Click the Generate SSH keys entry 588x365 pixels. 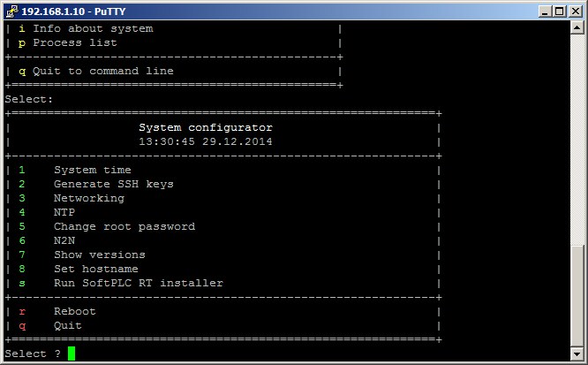coord(113,184)
